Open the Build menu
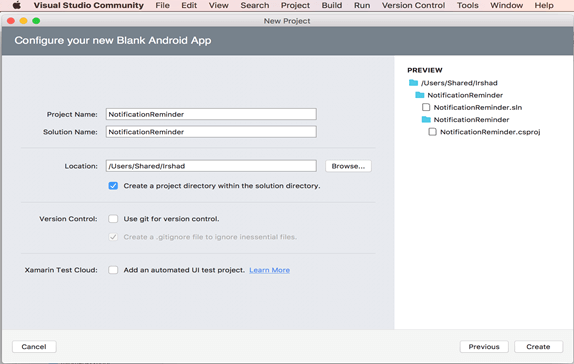This screenshot has height=364, width=574. coord(332,5)
